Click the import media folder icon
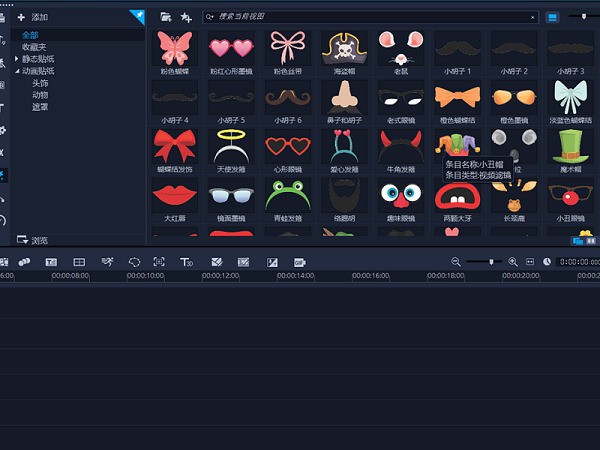The image size is (600, 450). click(x=166, y=17)
